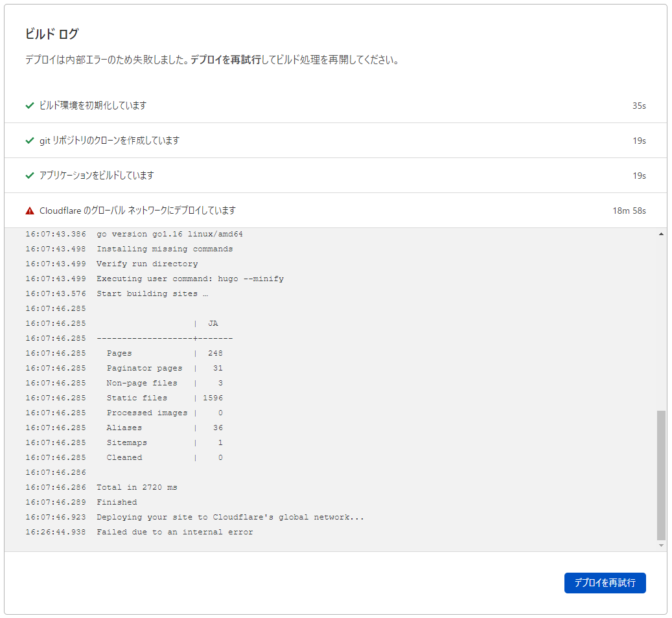Click the green checkmark beside ビルド環境を初期化しています
Screen dimensions: 672x618
[x=29, y=106]
